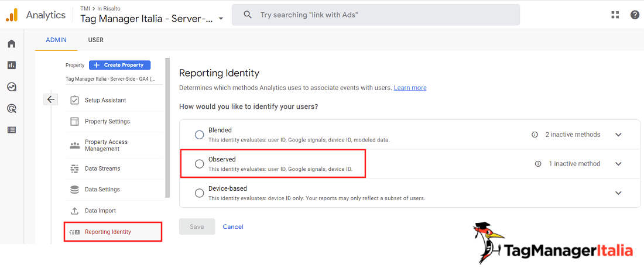
Task: Click the Google Analytics logo
Action: click(x=12, y=15)
